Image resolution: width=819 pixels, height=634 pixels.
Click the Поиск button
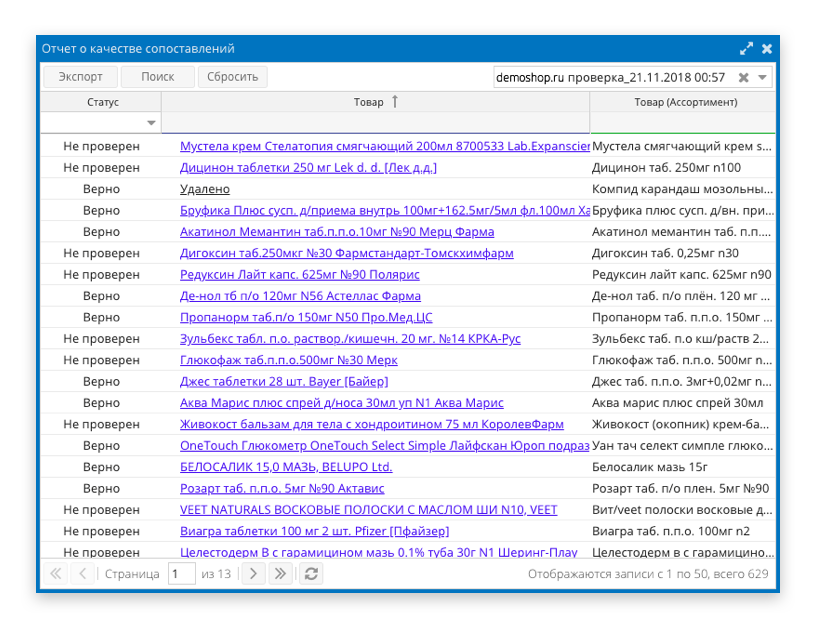click(x=158, y=77)
